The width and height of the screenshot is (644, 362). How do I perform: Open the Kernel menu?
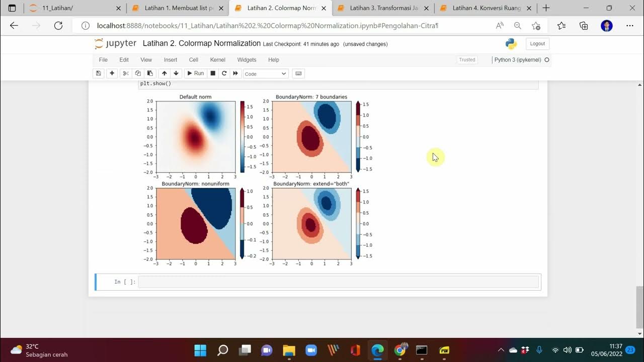(x=218, y=60)
